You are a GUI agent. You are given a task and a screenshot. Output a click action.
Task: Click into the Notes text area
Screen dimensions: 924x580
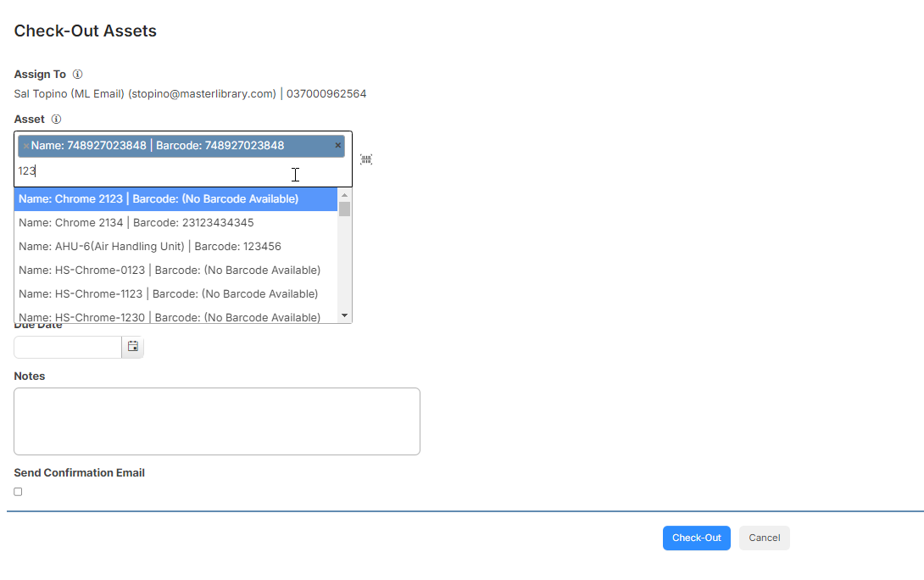[x=217, y=421]
